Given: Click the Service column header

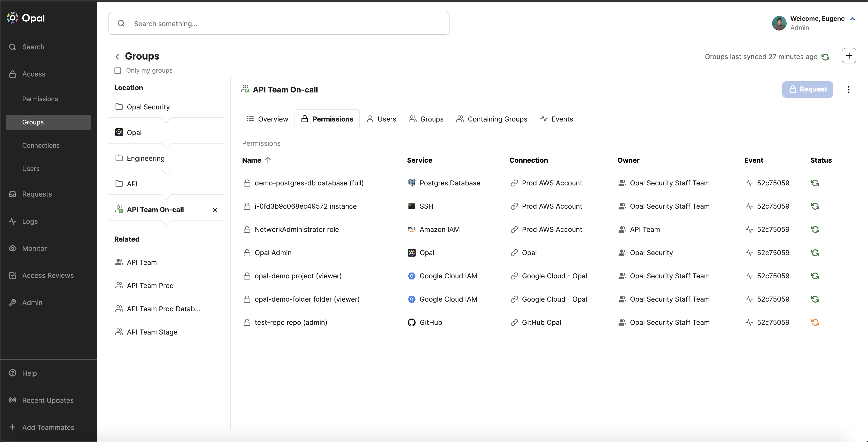Looking at the screenshot, I should pyautogui.click(x=419, y=160).
